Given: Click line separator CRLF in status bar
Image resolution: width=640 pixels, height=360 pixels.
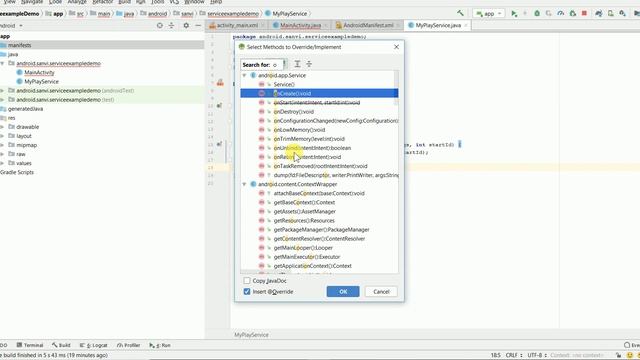Looking at the screenshot, I should point(513,356).
